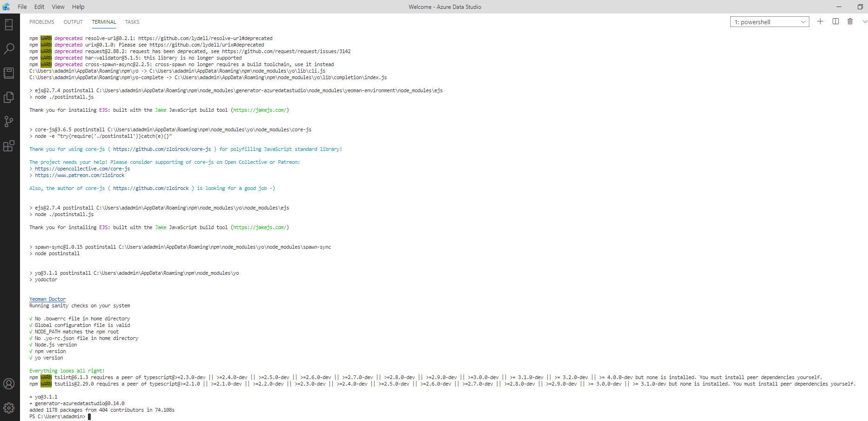Open the Connections view in the activity bar
Image resolution: width=868 pixels, height=421 pixels.
(x=9, y=24)
